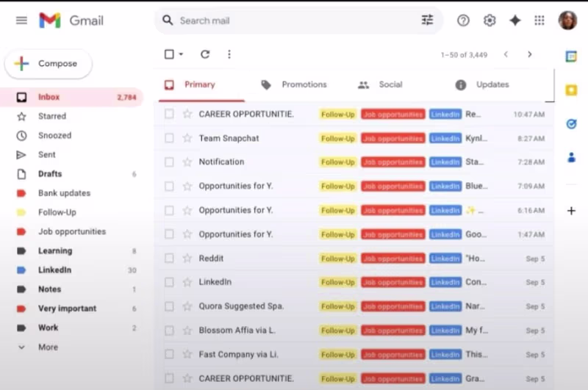Viewport: 588px width, 390px height.
Task: Open the Support help icon
Action: [x=463, y=21]
